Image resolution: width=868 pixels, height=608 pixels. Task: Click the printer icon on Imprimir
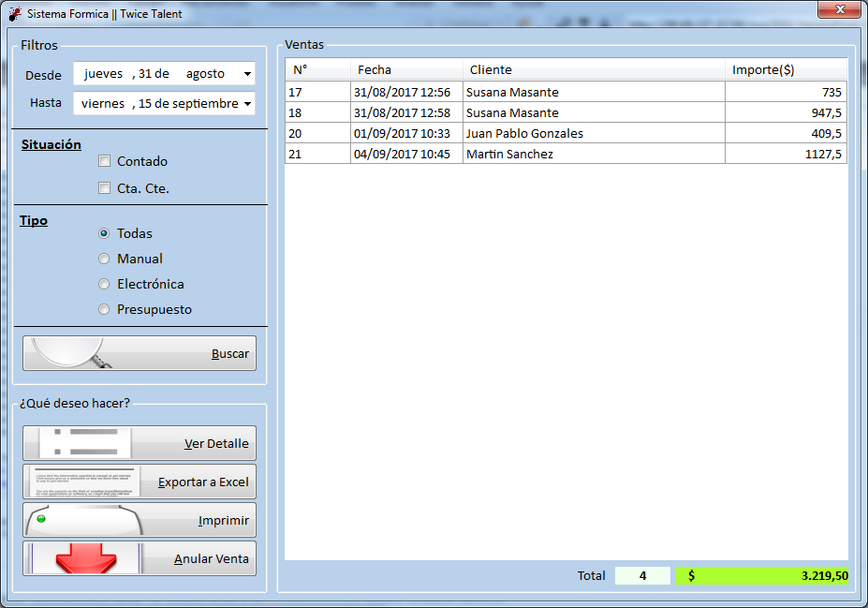84,520
